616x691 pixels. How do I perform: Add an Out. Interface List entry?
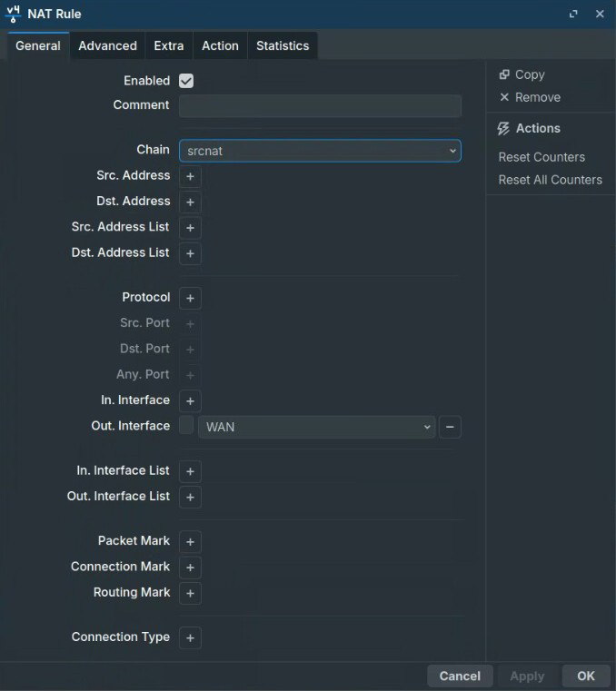click(190, 497)
